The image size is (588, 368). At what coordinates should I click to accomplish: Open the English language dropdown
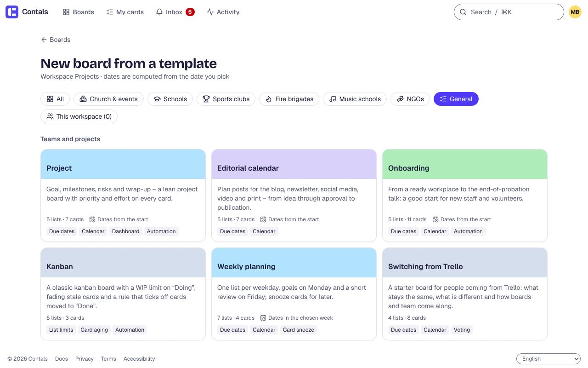tap(548, 359)
